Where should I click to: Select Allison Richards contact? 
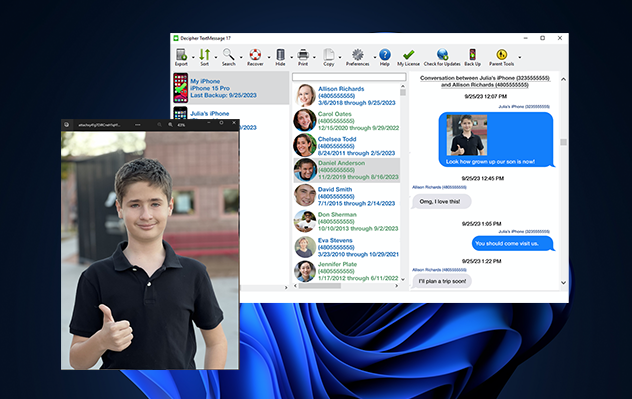347,96
